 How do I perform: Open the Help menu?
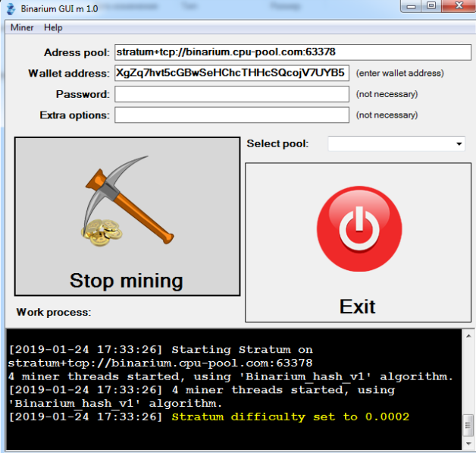point(53,27)
